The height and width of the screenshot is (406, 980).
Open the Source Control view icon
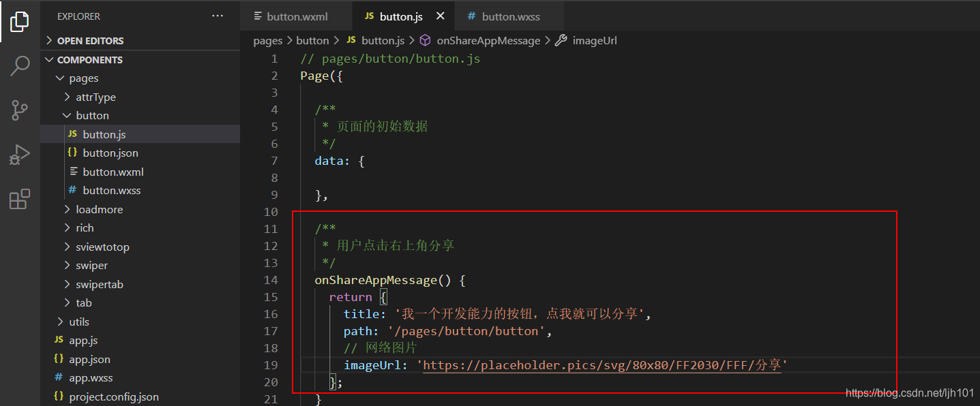pos(20,110)
